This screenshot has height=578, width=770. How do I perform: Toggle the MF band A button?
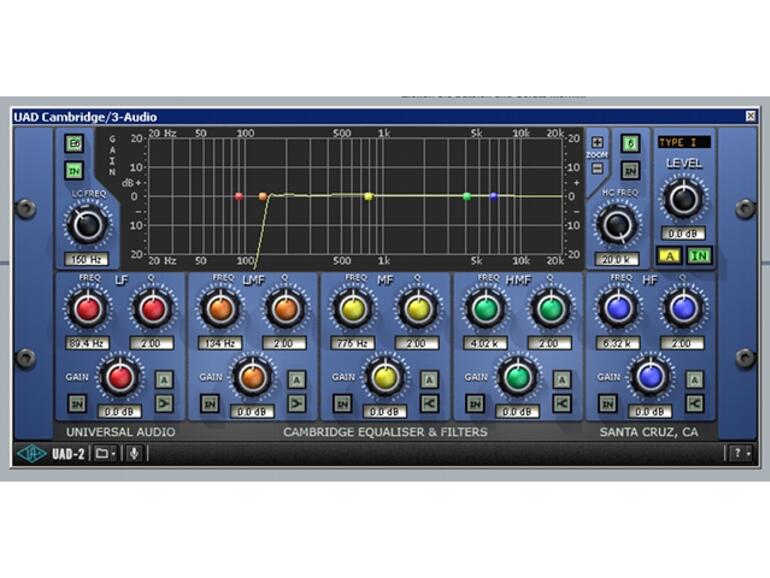(x=429, y=380)
